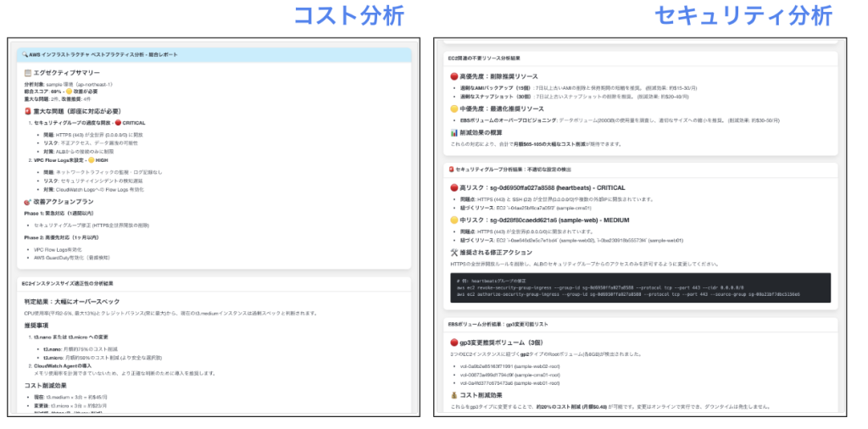Click the t3.nano または t3.micro への変更 item

pos(71,337)
